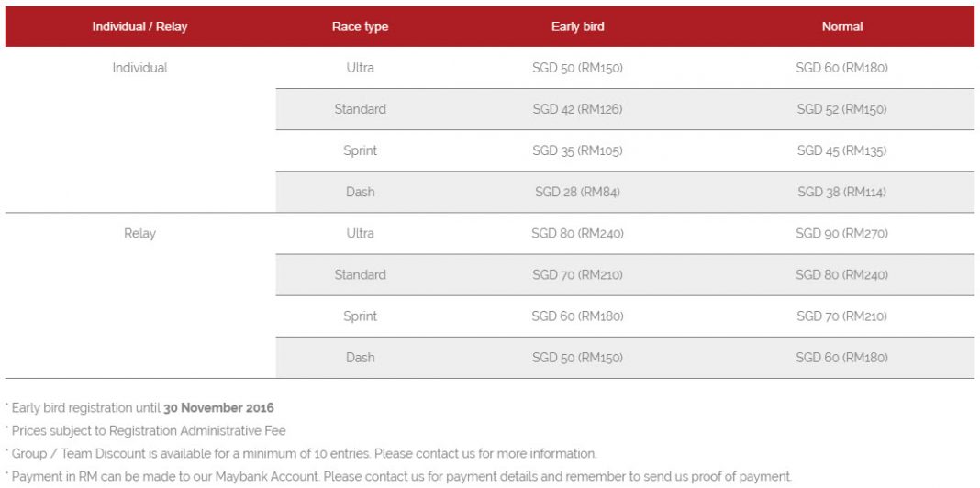Click Relay Standard early bird SGD 70 (RM210)

tap(577, 275)
